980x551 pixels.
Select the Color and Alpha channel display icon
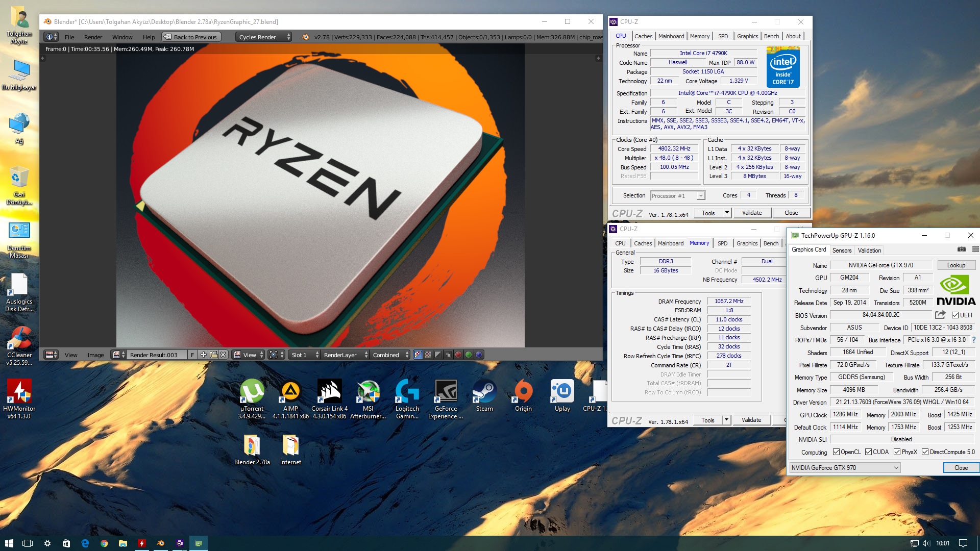pyautogui.click(x=418, y=355)
